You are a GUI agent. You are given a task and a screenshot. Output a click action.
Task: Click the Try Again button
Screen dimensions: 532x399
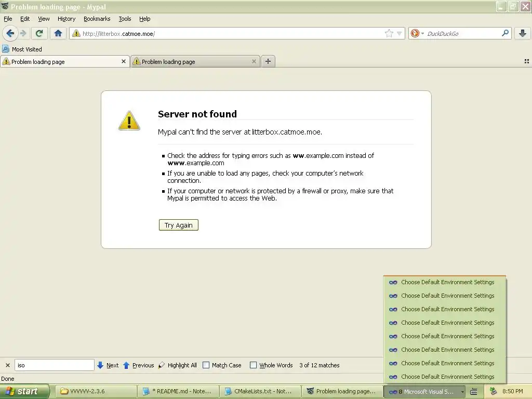(179, 225)
